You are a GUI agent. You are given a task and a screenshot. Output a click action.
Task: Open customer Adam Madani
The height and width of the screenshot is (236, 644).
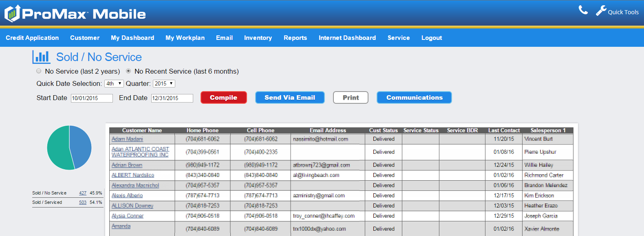[x=127, y=139]
